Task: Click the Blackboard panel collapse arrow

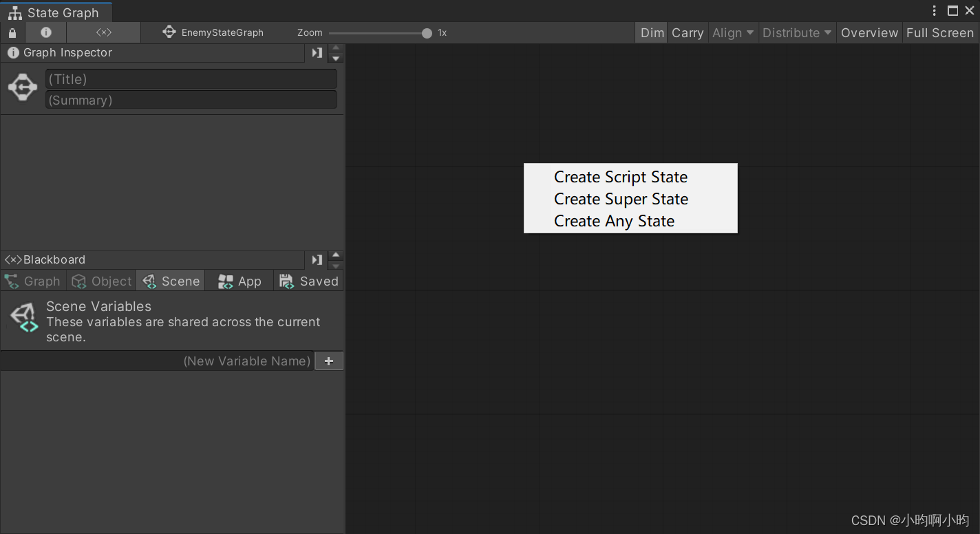Action: tap(317, 259)
